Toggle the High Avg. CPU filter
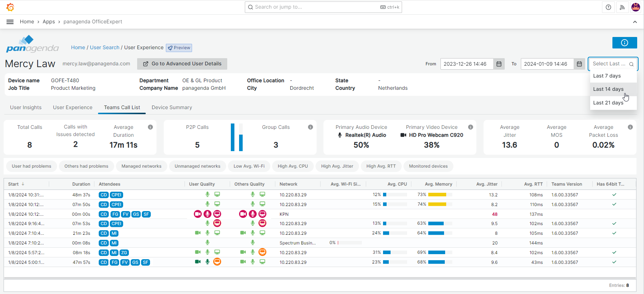644x294 pixels. (x=293, y=166)
